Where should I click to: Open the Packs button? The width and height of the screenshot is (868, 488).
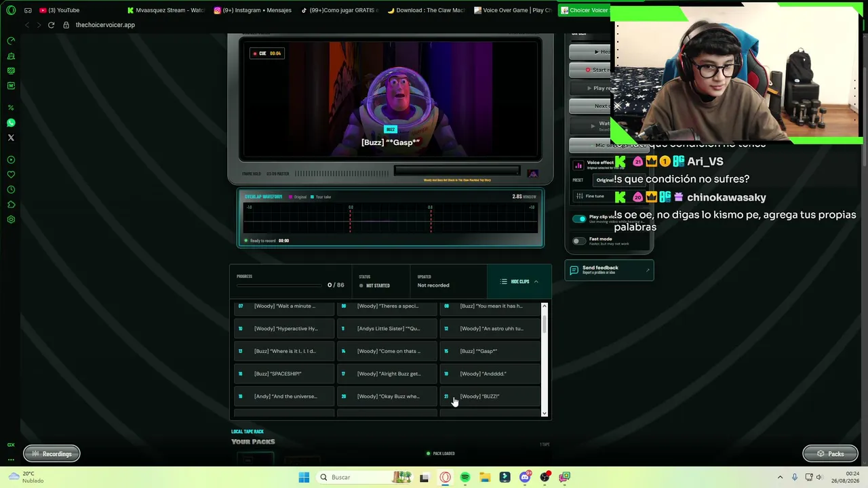[x=830, y=453]
